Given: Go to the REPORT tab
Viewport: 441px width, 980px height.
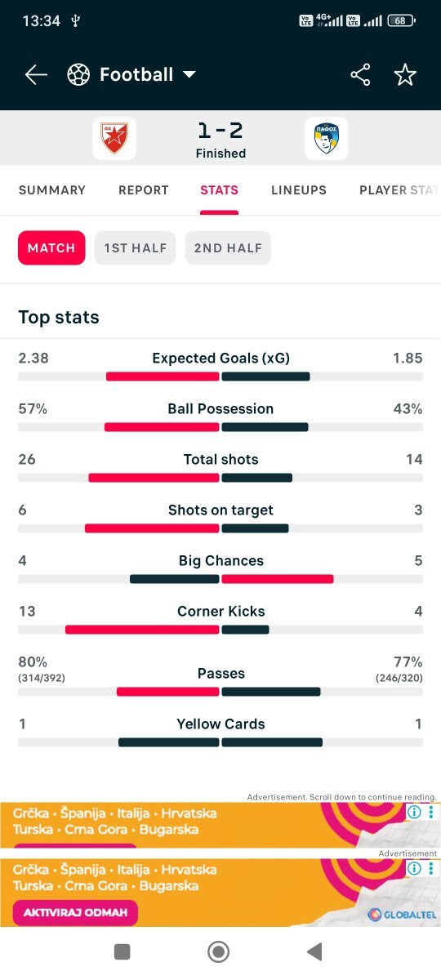Looking at the screenshot, I should [144, 190].
